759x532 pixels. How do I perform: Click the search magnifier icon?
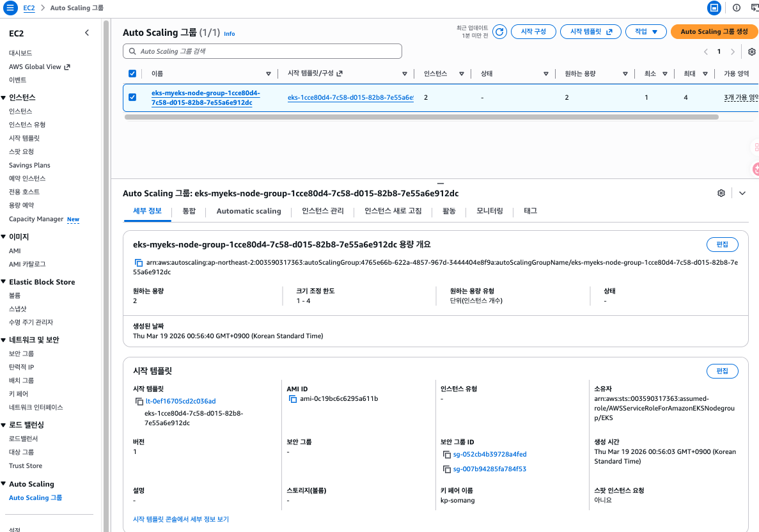coord(132,51)
